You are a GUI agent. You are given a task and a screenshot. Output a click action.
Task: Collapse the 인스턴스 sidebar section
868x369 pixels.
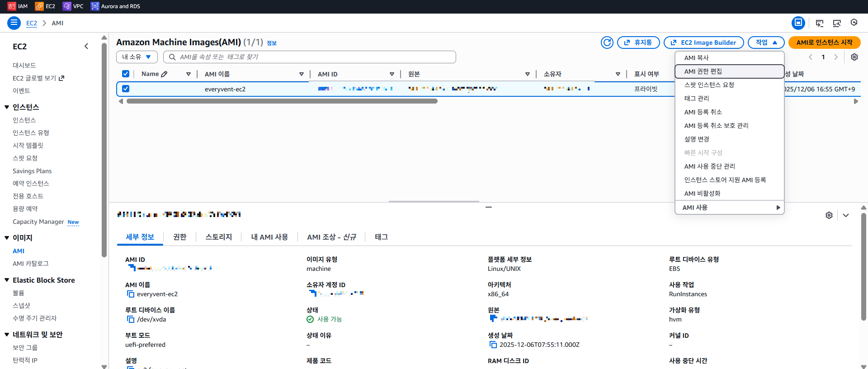click(x=7, y=107)
